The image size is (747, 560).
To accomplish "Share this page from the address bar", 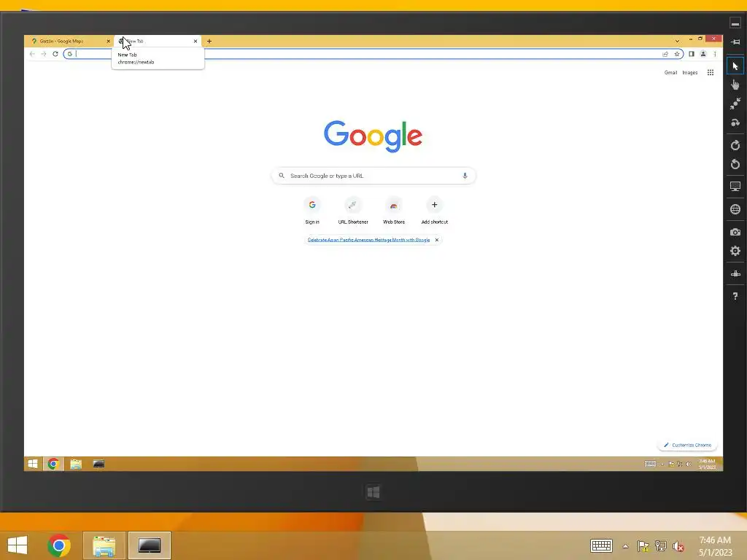I will [x=665, y=54].
